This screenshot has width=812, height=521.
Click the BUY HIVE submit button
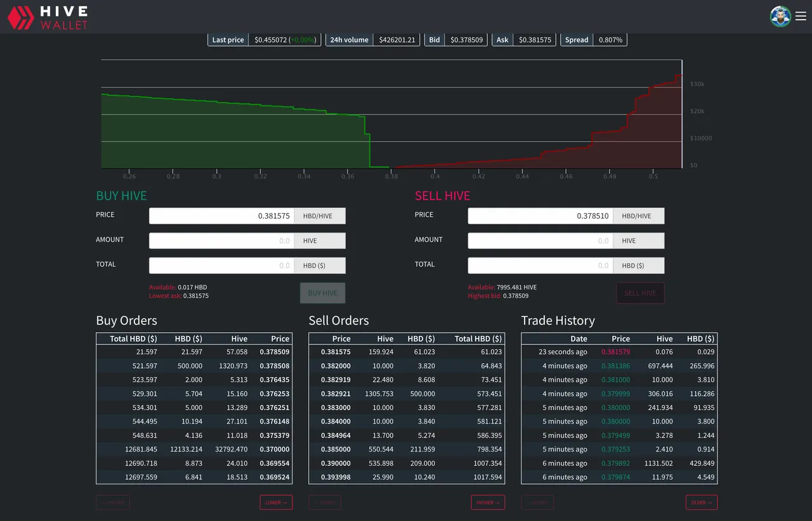pos(323,293)
